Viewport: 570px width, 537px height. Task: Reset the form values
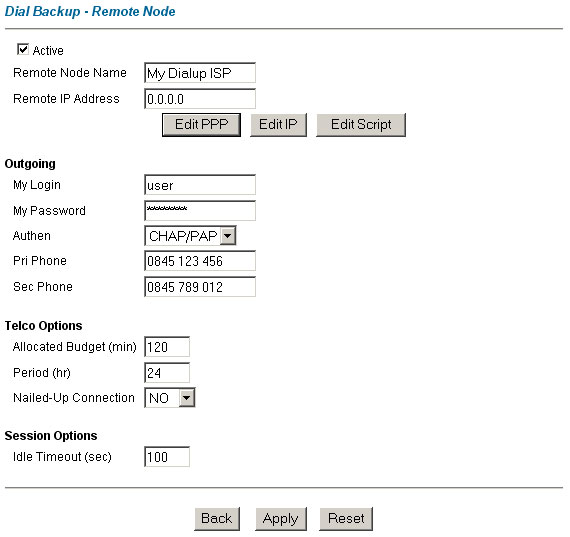[x=346, y=519]
